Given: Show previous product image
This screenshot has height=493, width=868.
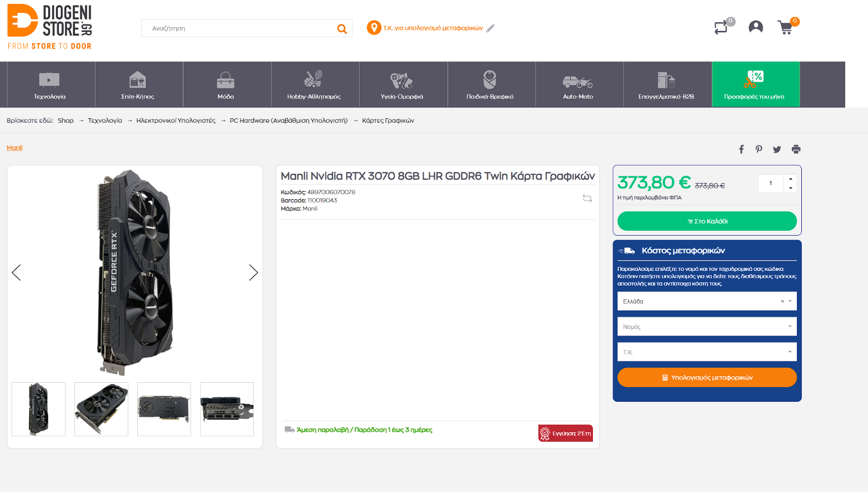Looking at the screenshot, I should pyautogui.click(x=16, y=273).
